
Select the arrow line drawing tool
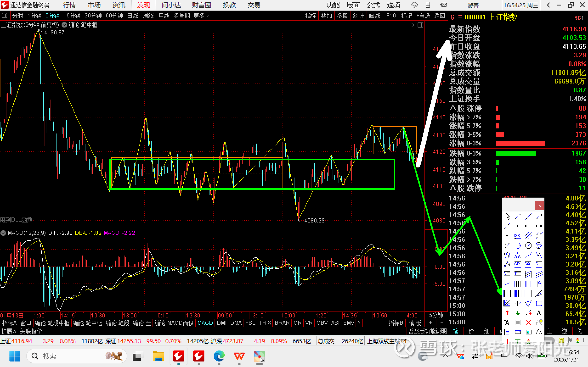[x=539, y=216]
